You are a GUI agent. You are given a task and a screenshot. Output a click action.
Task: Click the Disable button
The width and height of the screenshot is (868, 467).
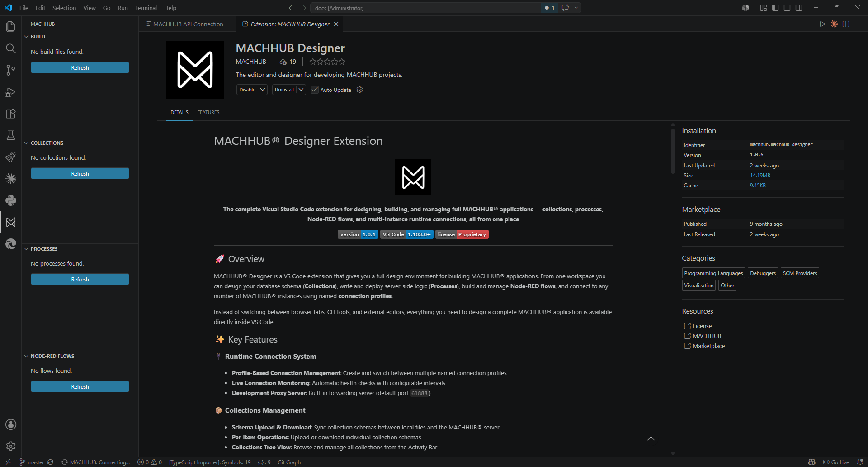click(x=247, y=90)
